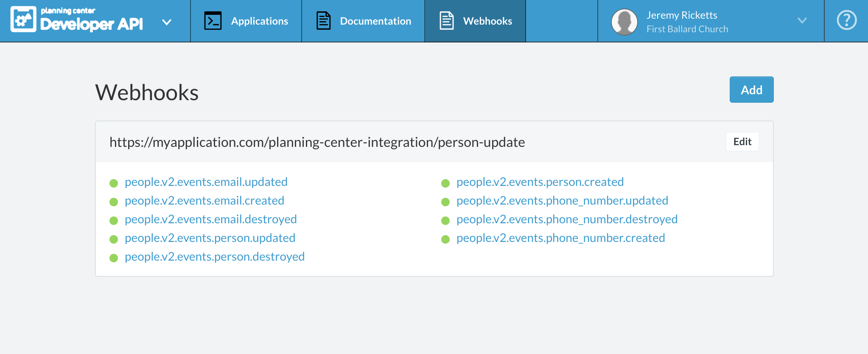Open help via question mark icon

pyautogui.click(x=846, y=20)
